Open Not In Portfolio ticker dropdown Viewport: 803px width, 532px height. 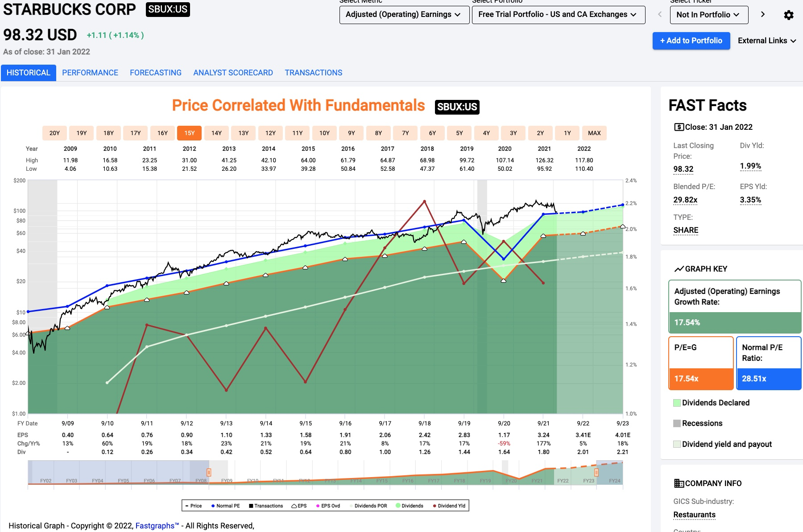pos(709,15)
